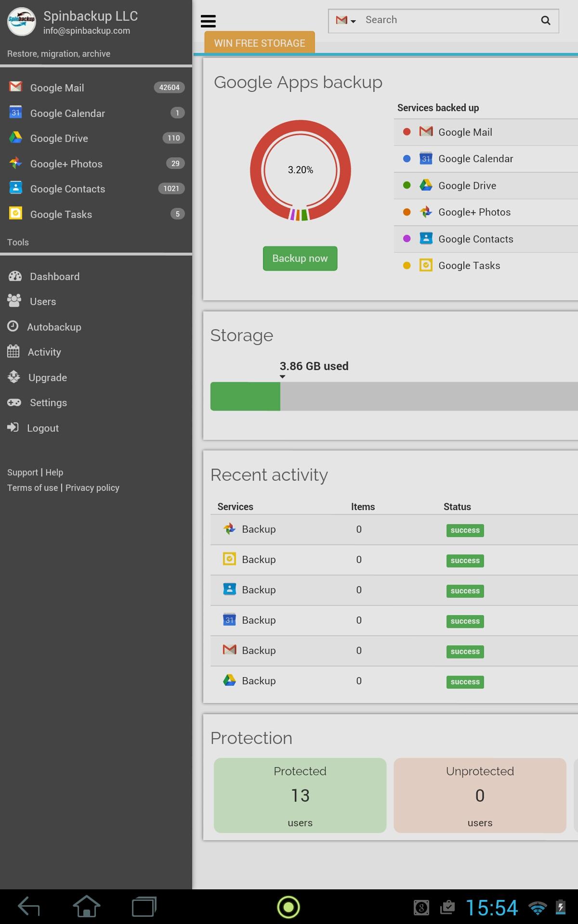Screen dimensions: 578x924
Task: Click the Autobackup clock icon
Action: 13,326
